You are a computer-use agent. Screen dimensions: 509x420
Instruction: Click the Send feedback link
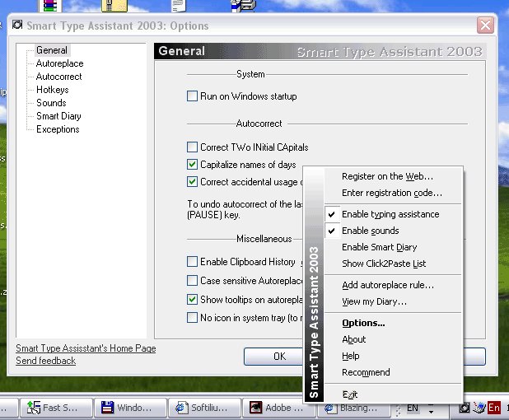coord(46,361)
